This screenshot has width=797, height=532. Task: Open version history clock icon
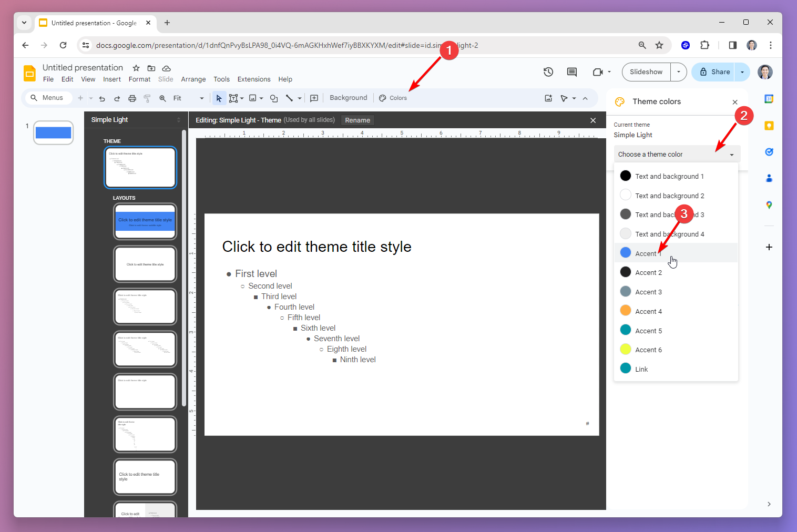pyautogui.click(x=548, y=72)
